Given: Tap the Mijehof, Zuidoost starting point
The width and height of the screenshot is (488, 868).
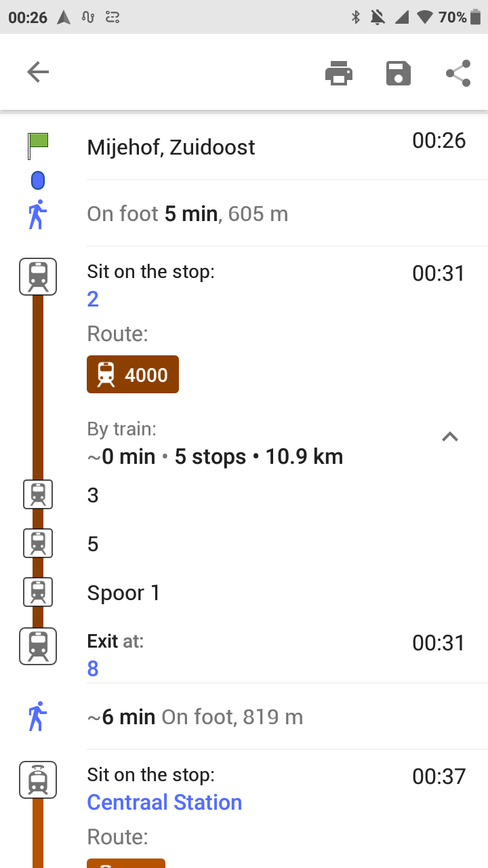Looking at the screenshot, I should tap(171, 147).
